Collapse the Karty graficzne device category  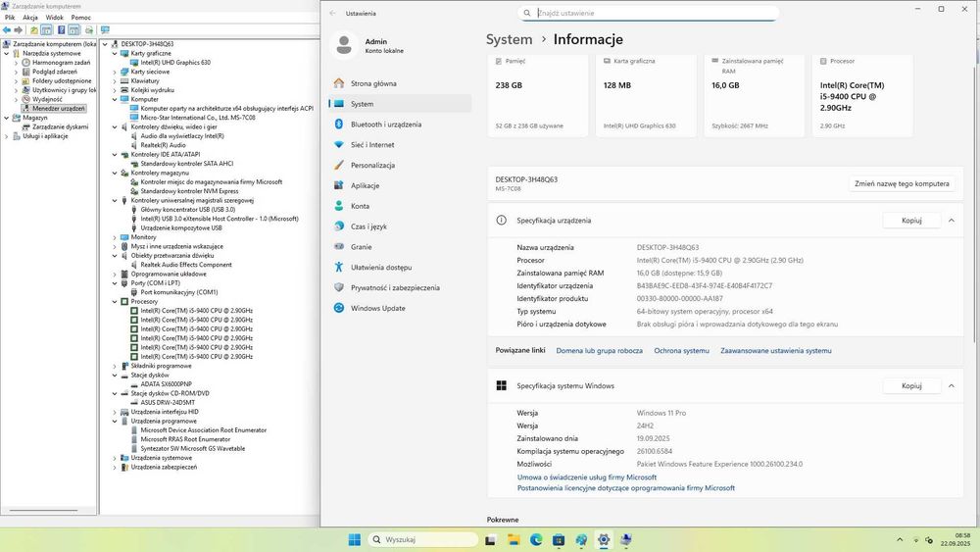tap(115, 54)
